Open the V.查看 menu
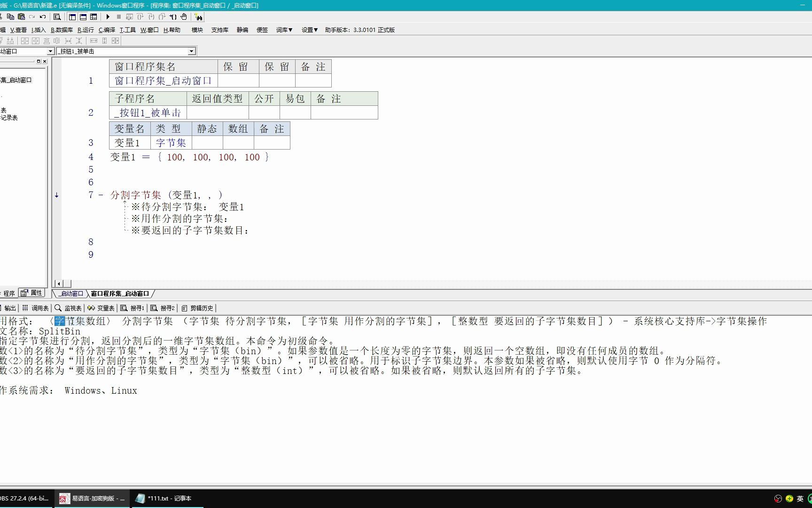 [18, 30]
